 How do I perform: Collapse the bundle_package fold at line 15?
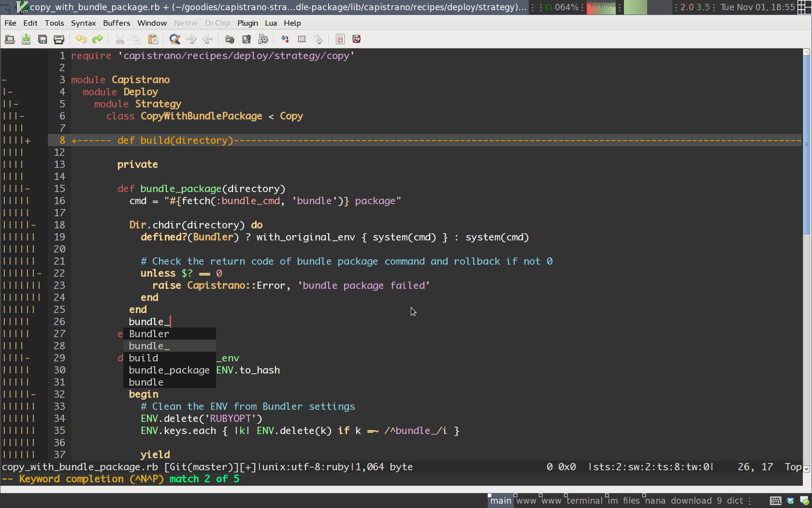pos(28,189)
